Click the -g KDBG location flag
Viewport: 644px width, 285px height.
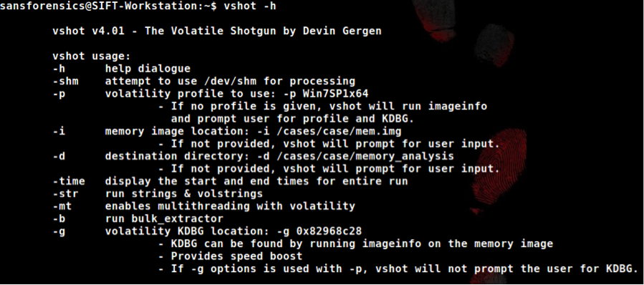59,231
